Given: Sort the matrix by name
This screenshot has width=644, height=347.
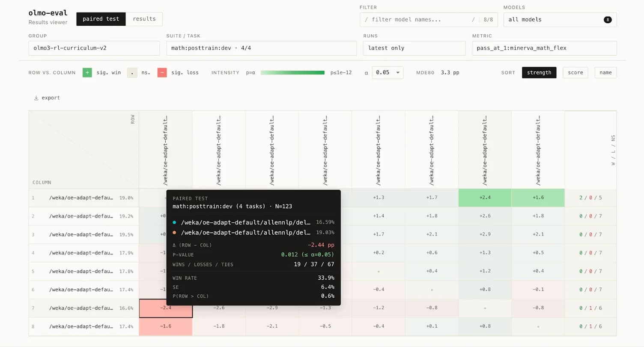Looking at the screenshot, I should pos(605,72).
